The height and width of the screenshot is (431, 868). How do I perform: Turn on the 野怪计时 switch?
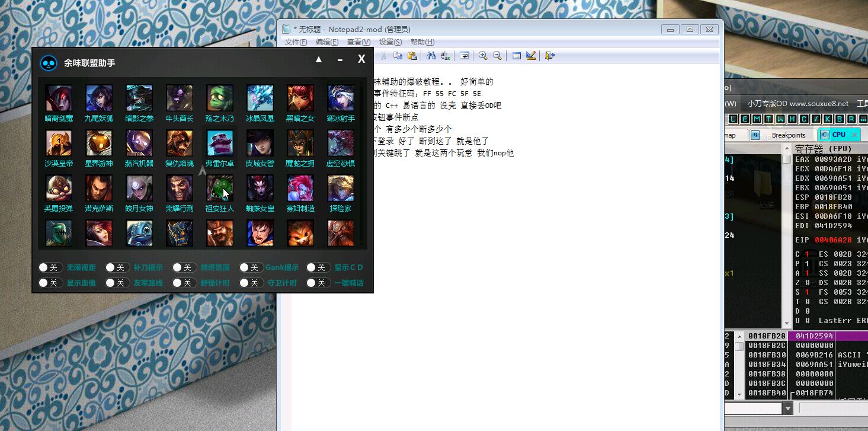(184, 283)
